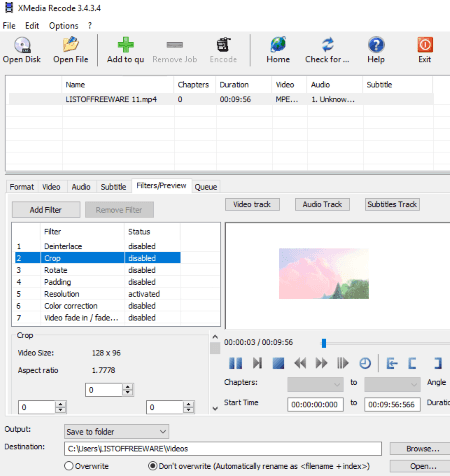Click the Open Disk toolbar icon

click(x=22, y=45)
